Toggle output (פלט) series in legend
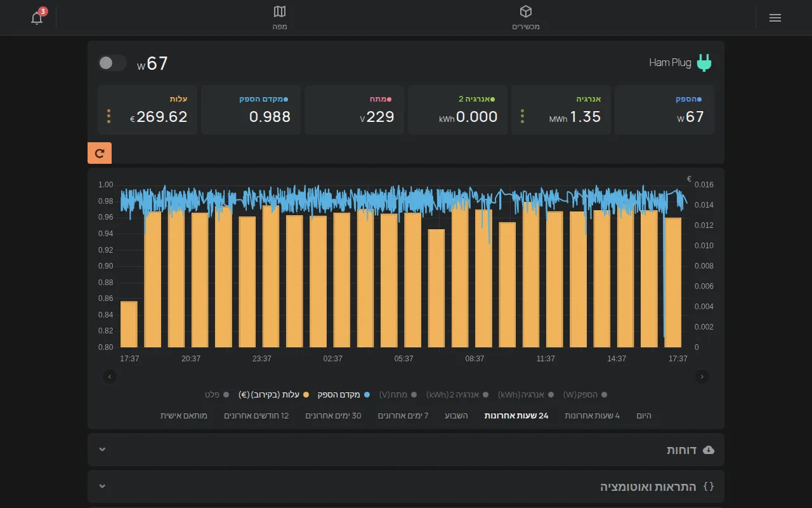The width and height of the screenshot is (812, 508). coord(217,395)
